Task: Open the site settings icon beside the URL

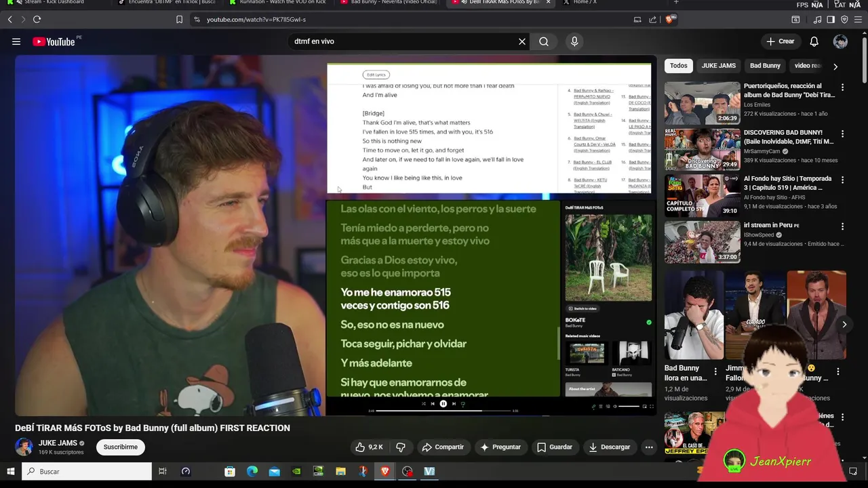Action: pos(197,20)
